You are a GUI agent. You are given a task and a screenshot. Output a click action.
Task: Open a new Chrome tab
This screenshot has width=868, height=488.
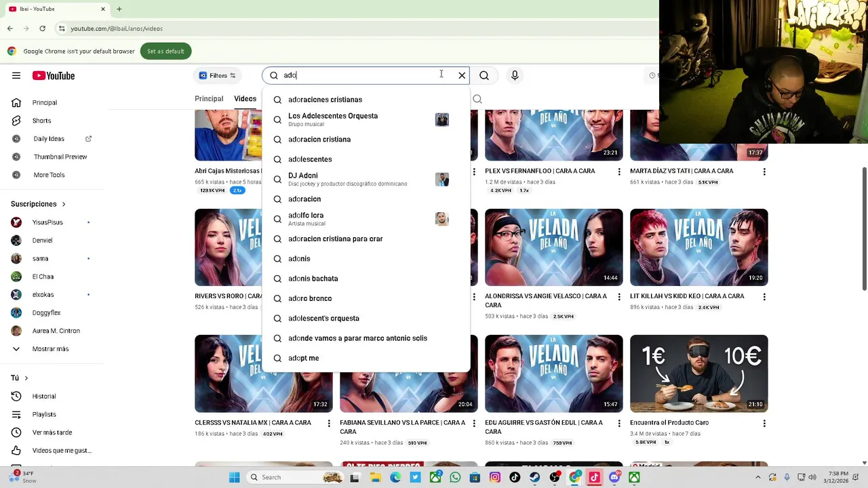119,9
